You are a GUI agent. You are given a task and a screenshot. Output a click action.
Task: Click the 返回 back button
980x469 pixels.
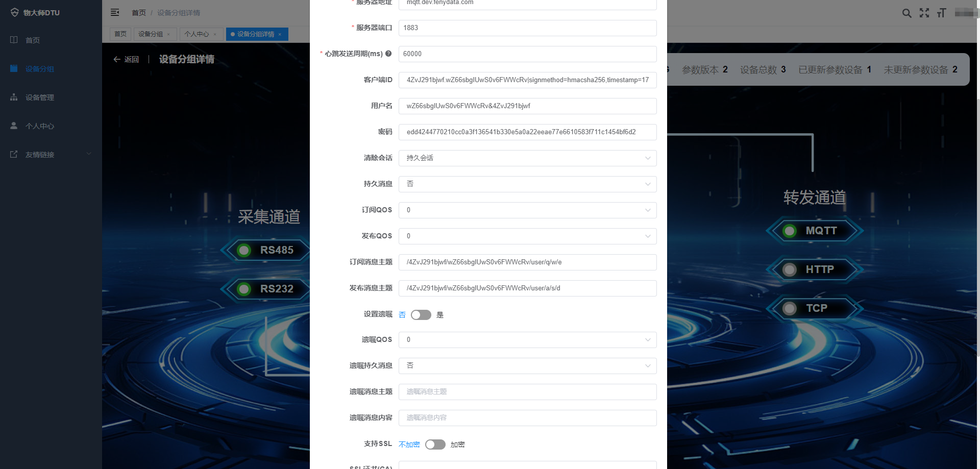point(126,59)
